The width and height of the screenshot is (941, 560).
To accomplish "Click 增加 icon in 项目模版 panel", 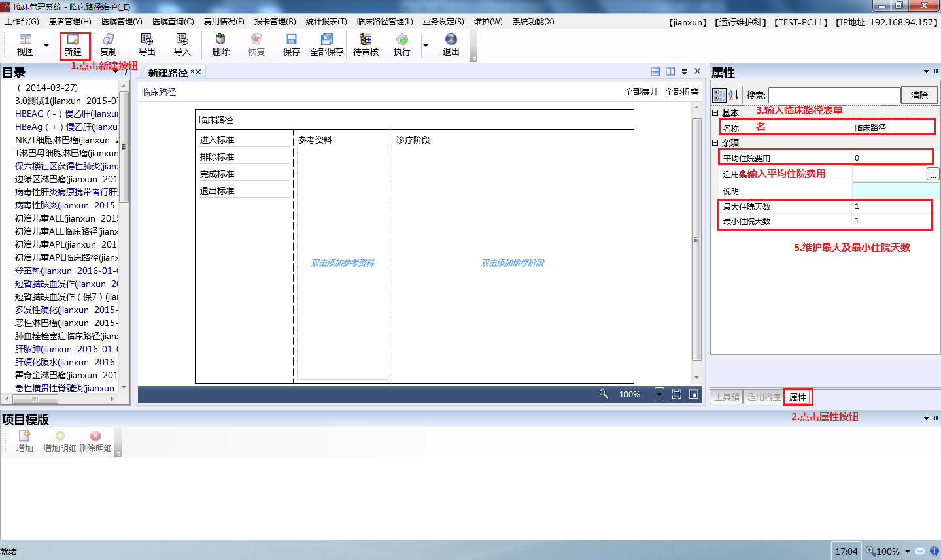I will 25,436.
